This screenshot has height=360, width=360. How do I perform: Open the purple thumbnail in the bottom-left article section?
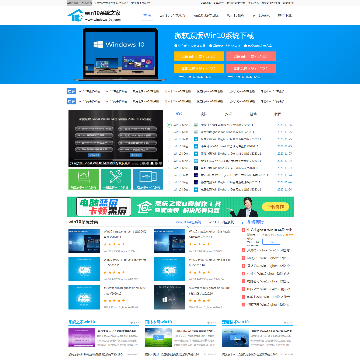(x=81, y=337)
